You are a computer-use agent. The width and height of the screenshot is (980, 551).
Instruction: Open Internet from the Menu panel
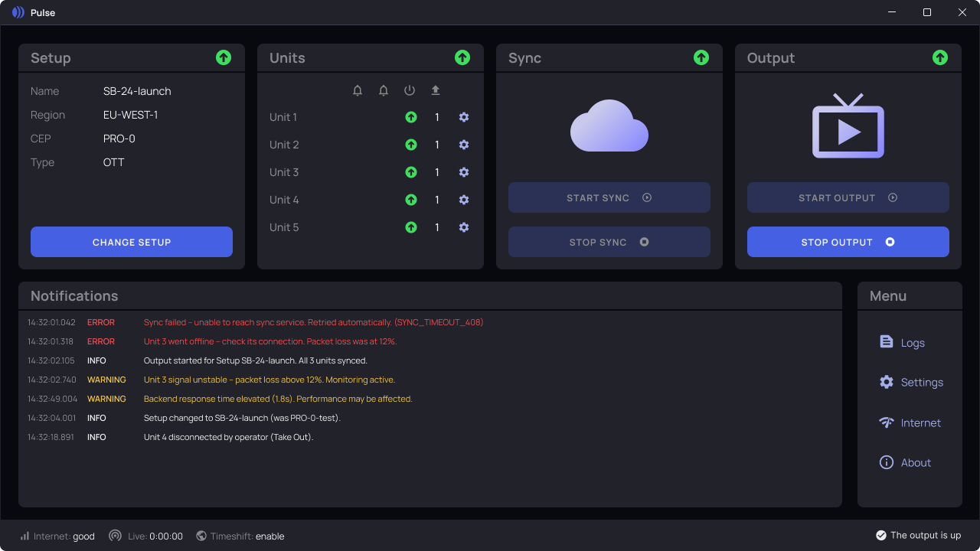[910, 422]
